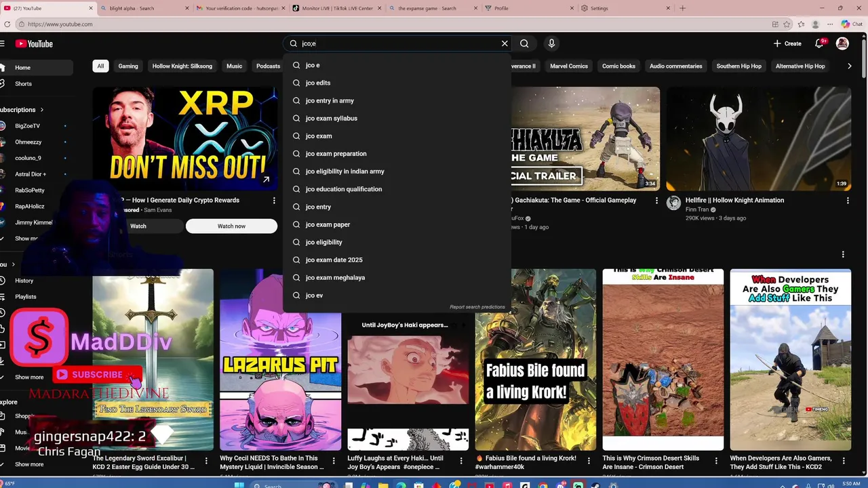This screenshot has height=488, width=868.
Task: Open the account avatar menu
Action: tap(842, 43)
